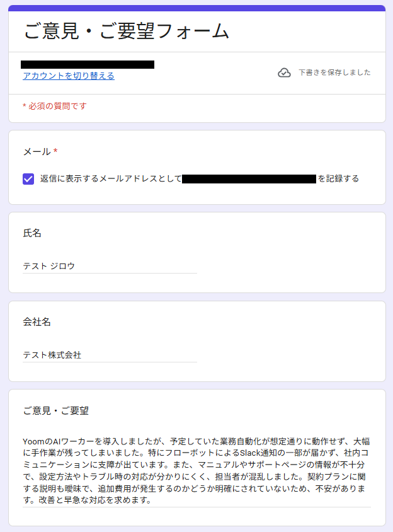Click the 改善と早急な対応を求めます sentence
The height and width of the screenshot is (532, 393).
pos(95,500)
